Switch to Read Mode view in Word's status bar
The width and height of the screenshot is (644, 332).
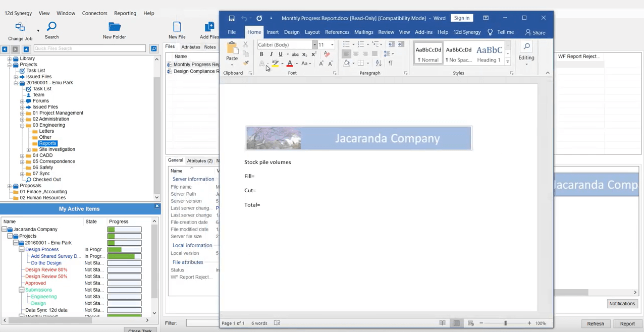tap(442, 323)
